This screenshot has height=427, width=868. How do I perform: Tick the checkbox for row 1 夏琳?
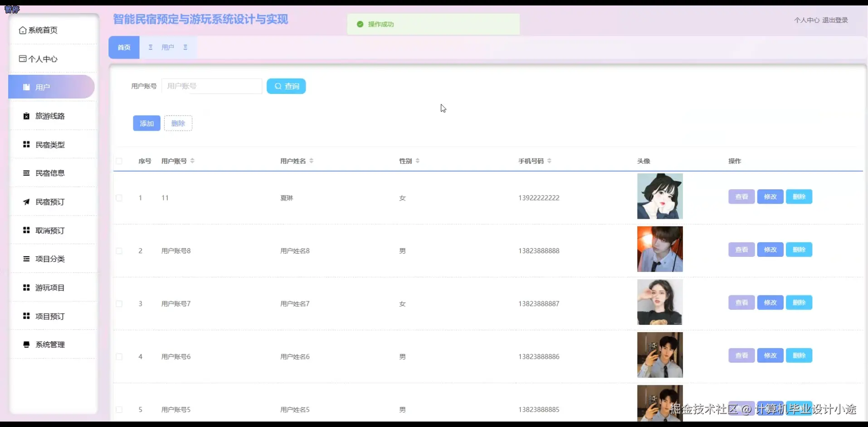point(119,198)
